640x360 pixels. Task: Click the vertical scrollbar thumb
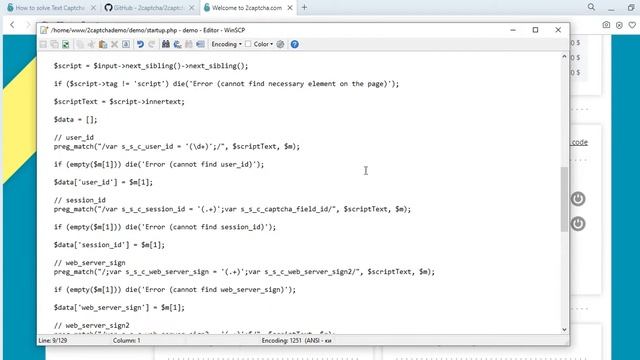pyautogui.click(x=564, y=199)
